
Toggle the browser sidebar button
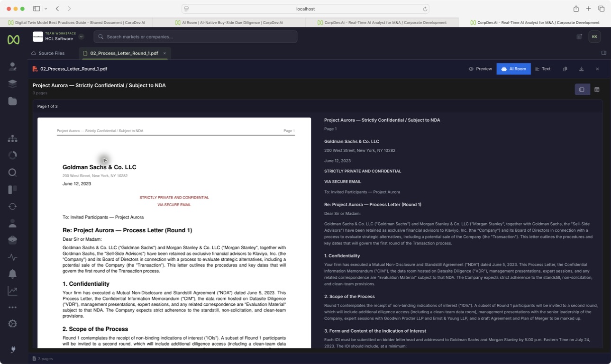pyautogui.click(x=36, y=9)
